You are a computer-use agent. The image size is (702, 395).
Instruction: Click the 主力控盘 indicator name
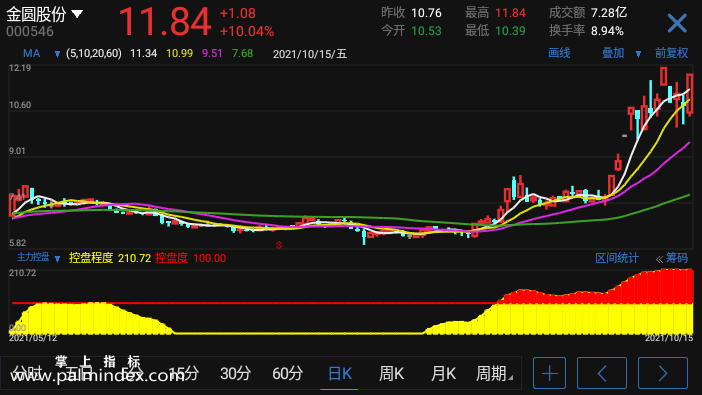(x=33, y=257)
